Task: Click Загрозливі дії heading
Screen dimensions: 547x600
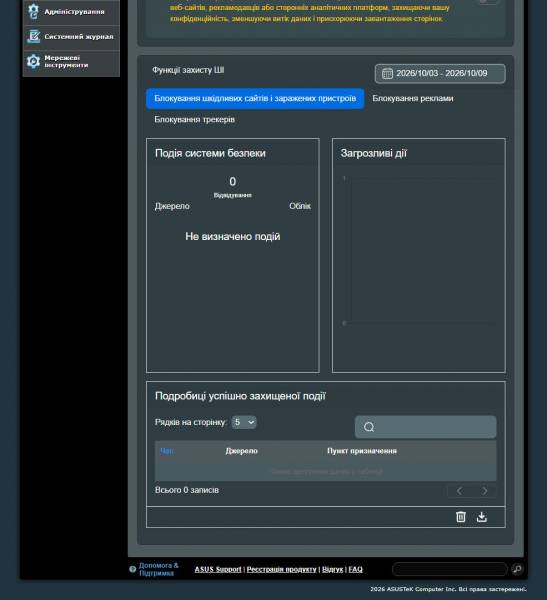Action: [374, 153]
